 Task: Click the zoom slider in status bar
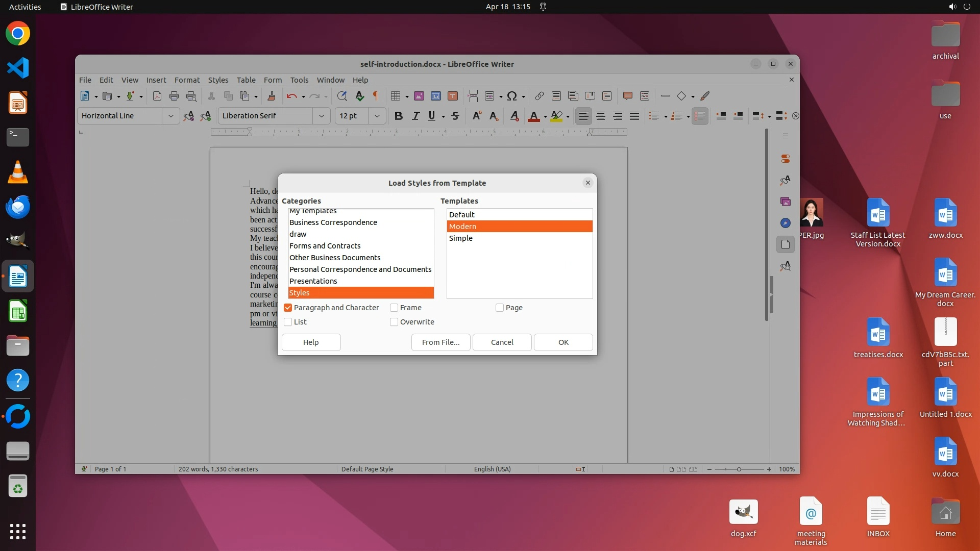point(739,469)
